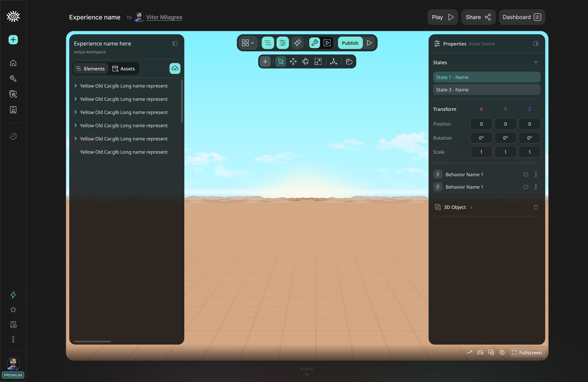Click the cloud upload icon

click(x=175, y=68)
